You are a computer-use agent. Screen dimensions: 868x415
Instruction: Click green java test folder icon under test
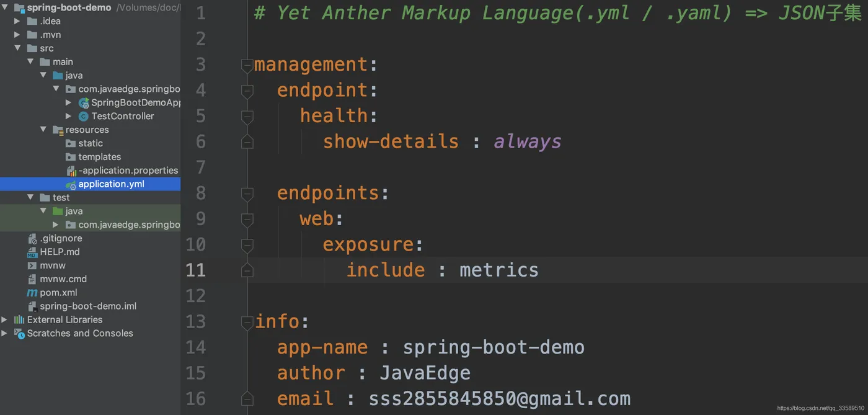click(58, 212)
